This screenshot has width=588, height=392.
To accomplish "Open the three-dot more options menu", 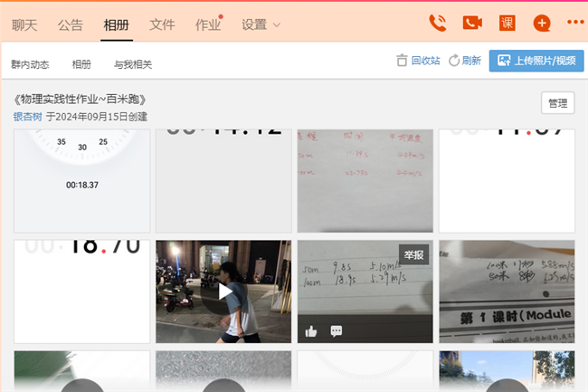I will click(575, 22).
